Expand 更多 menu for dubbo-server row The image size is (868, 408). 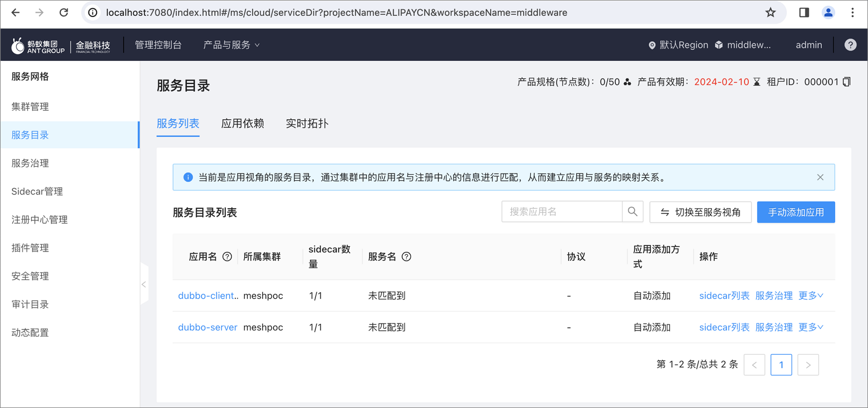pos(811,327)
